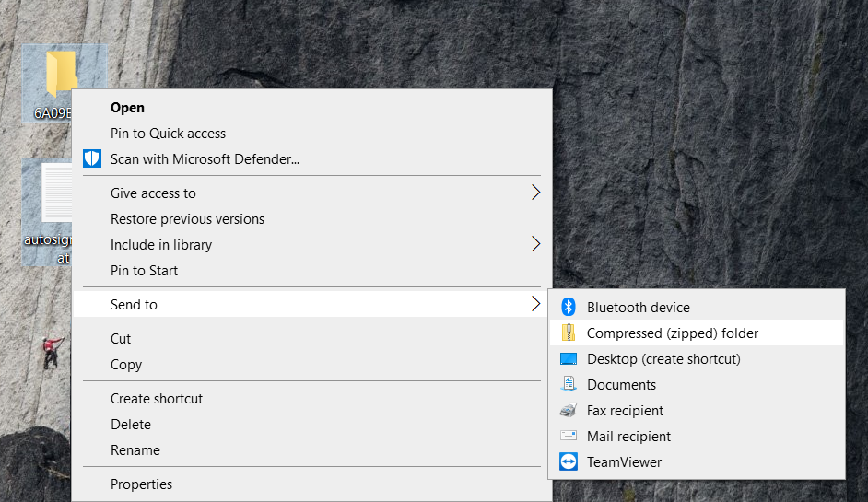
Task: Click the Mail recipient envelope icon
Action: (x=569, y=437)
